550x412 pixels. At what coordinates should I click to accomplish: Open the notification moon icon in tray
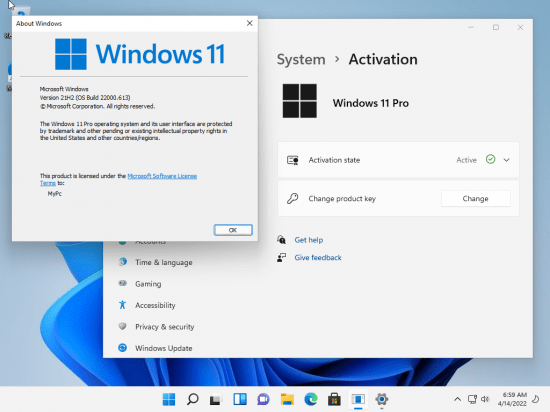(x=536, y=399)
